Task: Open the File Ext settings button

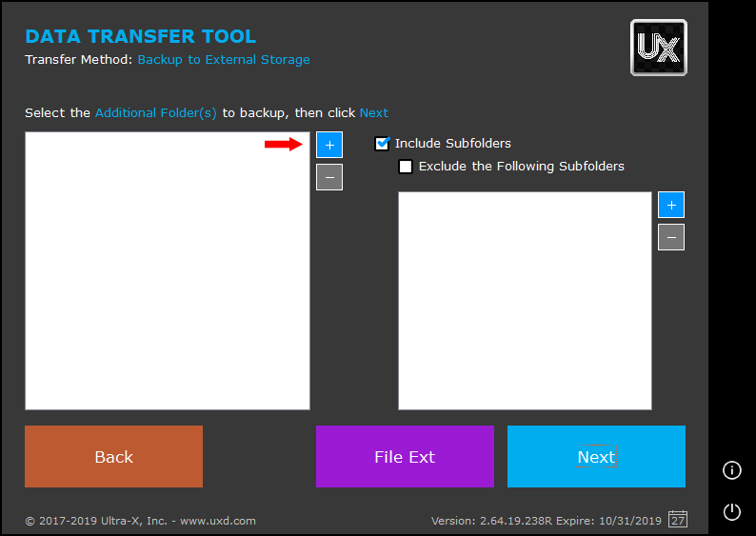Action: (x=405, y=457)
